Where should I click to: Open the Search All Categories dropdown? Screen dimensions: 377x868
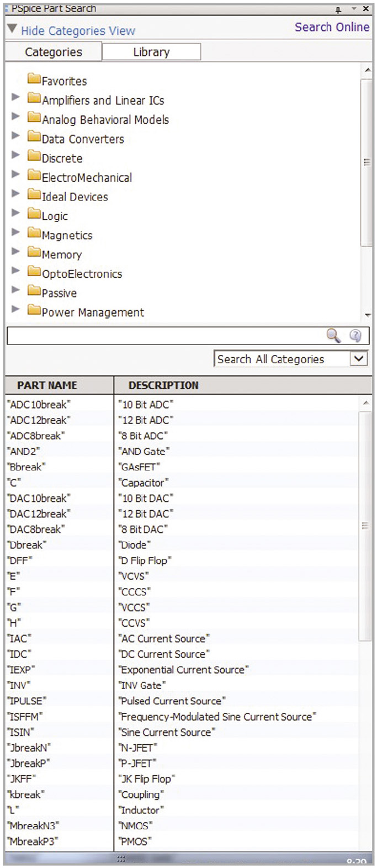359,359
